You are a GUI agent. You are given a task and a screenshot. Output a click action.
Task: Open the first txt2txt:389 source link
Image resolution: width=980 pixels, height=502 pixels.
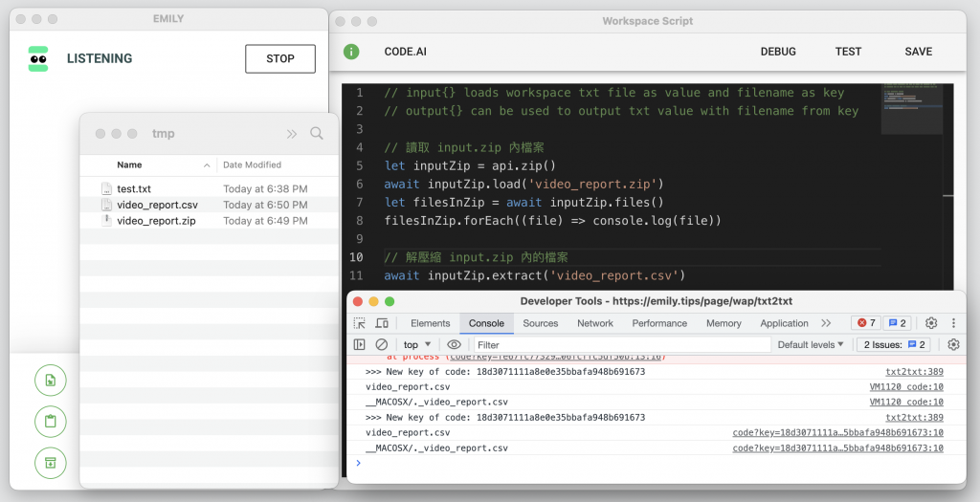pos(914,372)
